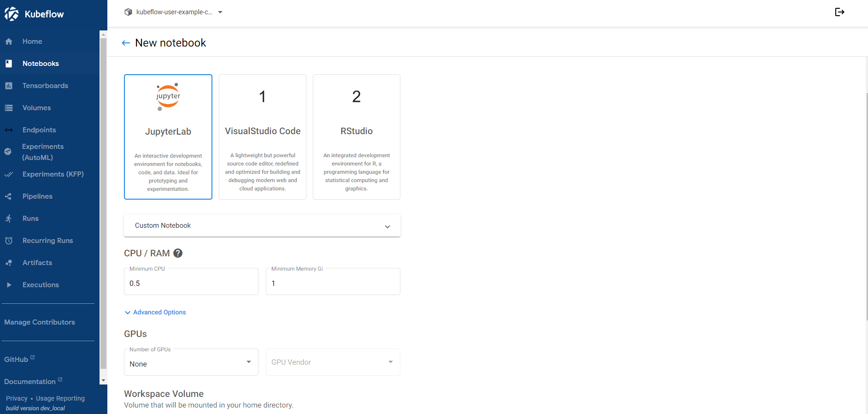Click the Kubeflow logo icon
The image size is (868, 414).
12,14
